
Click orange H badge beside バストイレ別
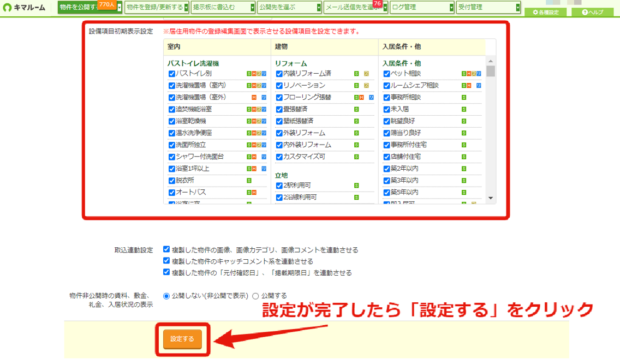click(x=254, y=74)
